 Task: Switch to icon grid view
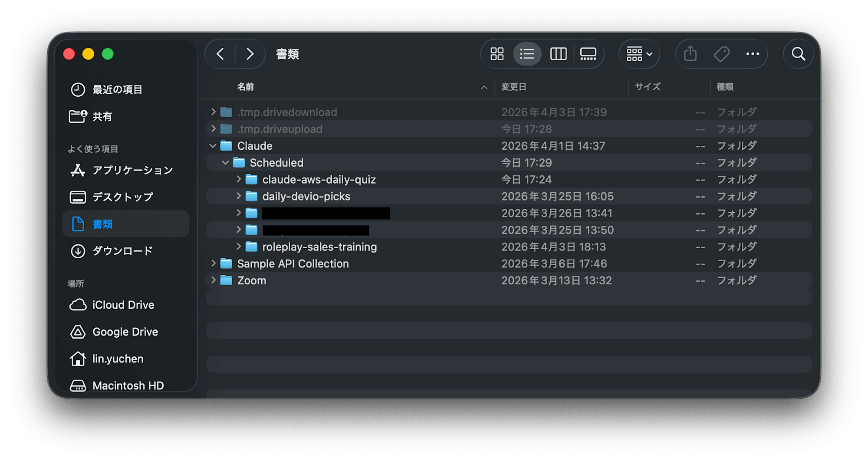click(497, 54)
